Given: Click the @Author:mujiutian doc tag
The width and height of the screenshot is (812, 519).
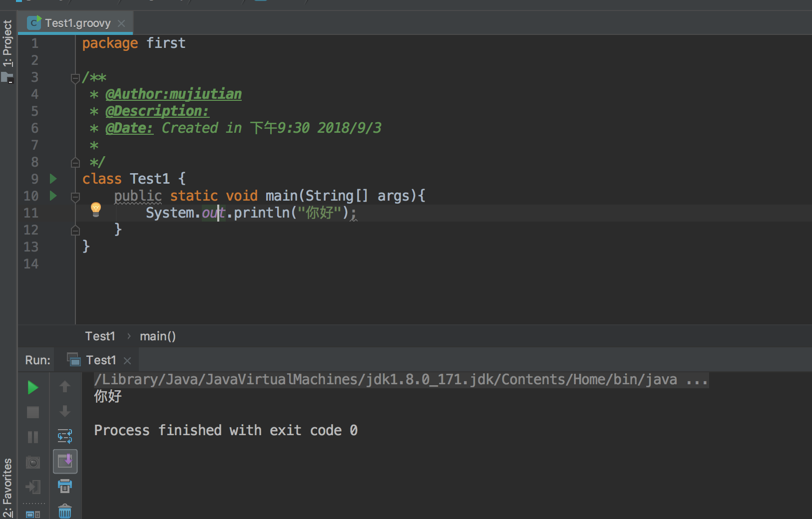Looking at the screenshot, I should click(173, 94).
